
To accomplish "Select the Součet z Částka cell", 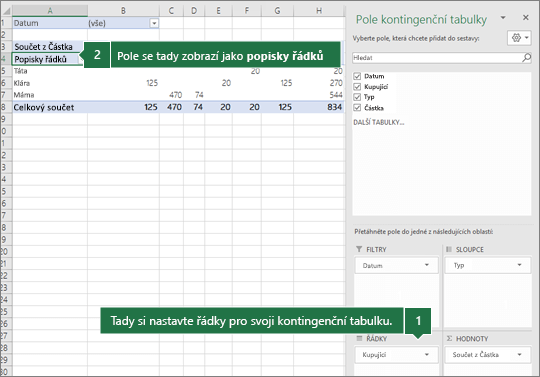I will pos(48,46).
